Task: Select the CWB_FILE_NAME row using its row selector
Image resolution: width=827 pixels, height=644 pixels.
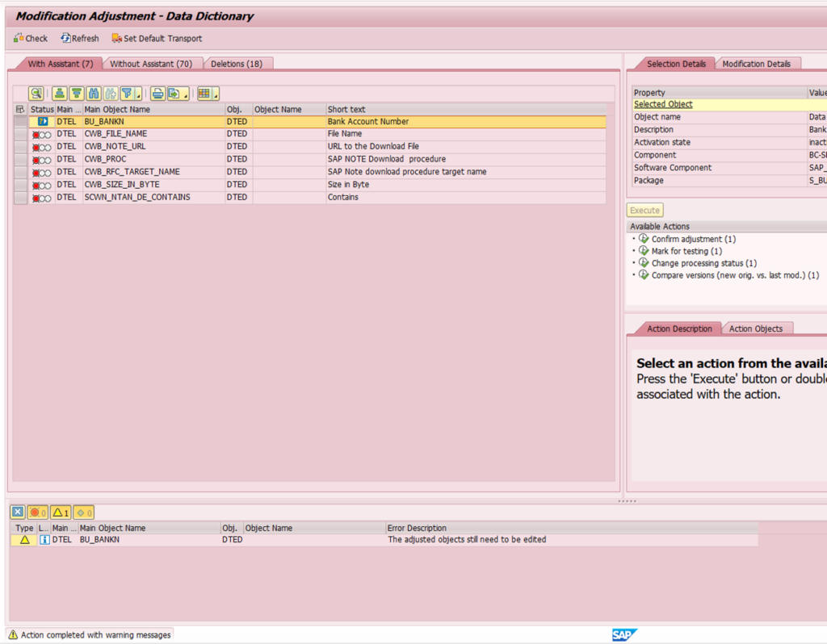Action: point(20,134)
